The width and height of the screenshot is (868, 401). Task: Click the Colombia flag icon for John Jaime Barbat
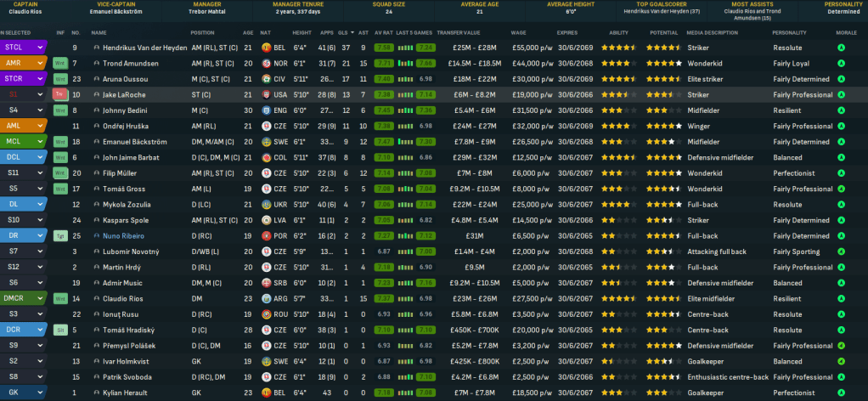coord(268,157)
